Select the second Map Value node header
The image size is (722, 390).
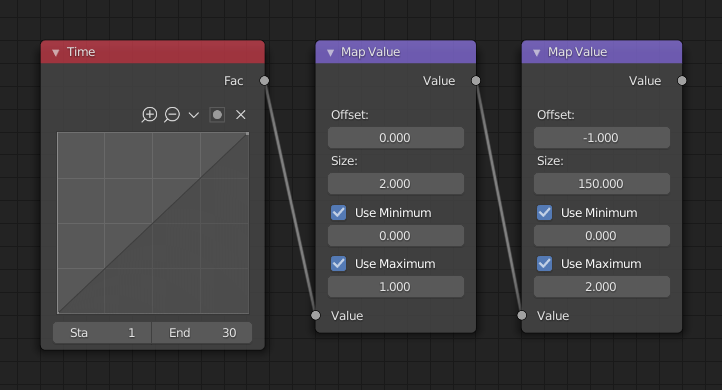602,52
